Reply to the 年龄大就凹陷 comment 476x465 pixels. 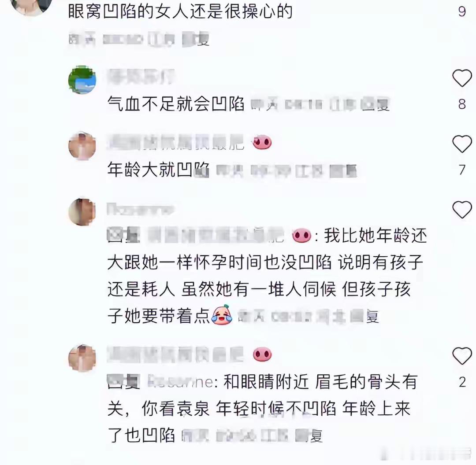(343, 171)
